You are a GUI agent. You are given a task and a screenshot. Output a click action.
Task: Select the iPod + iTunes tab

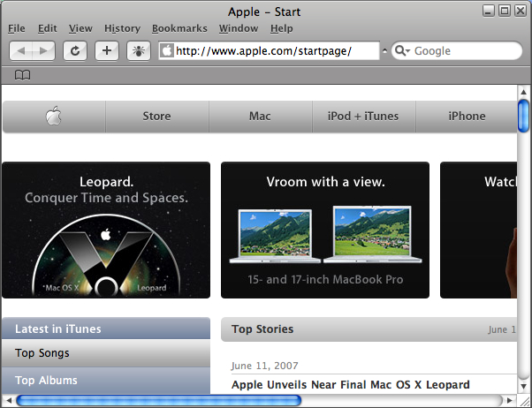363,116
